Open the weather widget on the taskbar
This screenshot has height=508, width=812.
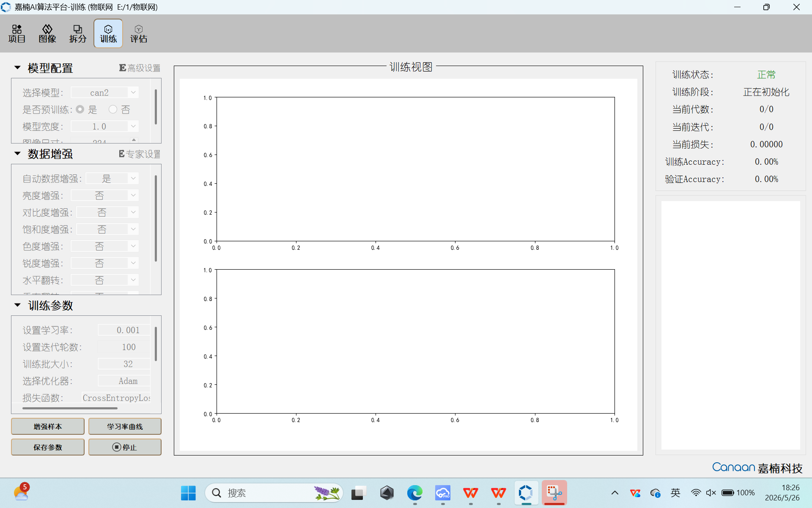[x=21, y=493]
